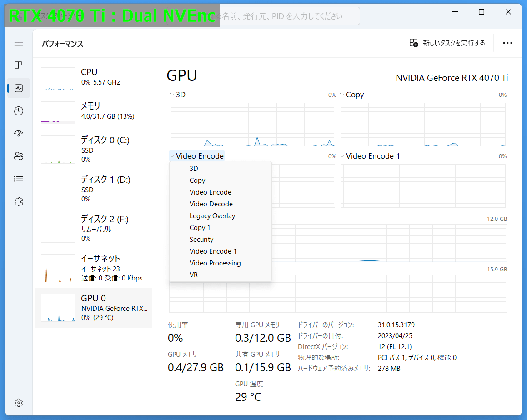Viewport: 527px width, 420px height.
Task: Choose Video Decode from the engine list
Action: [x=221, y=204]
